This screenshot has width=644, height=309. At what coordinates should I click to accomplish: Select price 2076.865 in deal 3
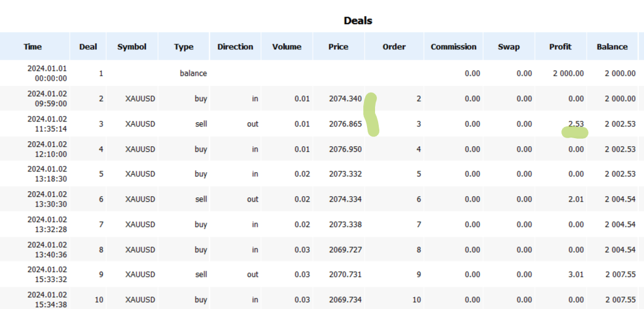[345, 124]
